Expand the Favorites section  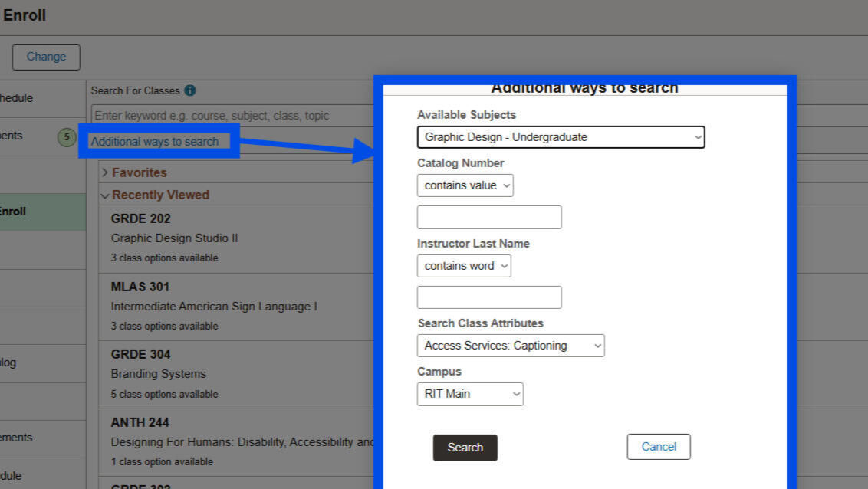(x=134, y=172)
